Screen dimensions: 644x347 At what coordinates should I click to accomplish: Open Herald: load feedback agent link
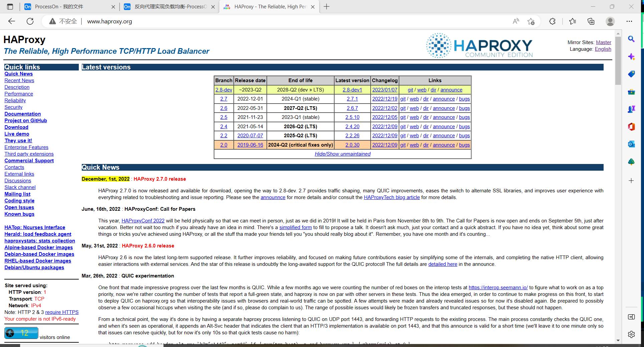coord(38,234)
